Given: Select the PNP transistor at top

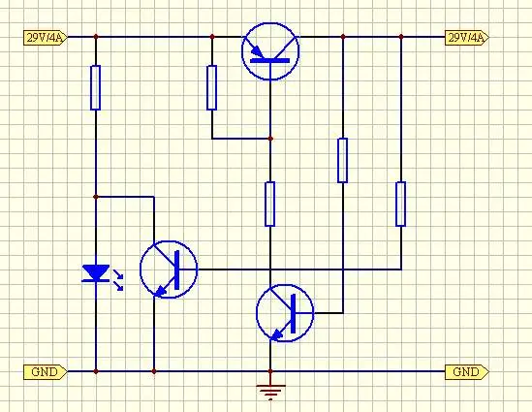Looking at the screenshot, I should pos(270,51).
